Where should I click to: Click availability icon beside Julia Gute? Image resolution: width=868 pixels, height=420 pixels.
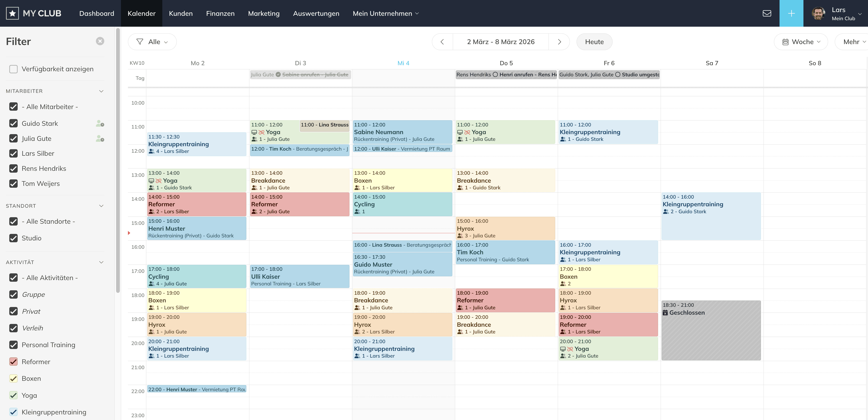click(100, 139)
